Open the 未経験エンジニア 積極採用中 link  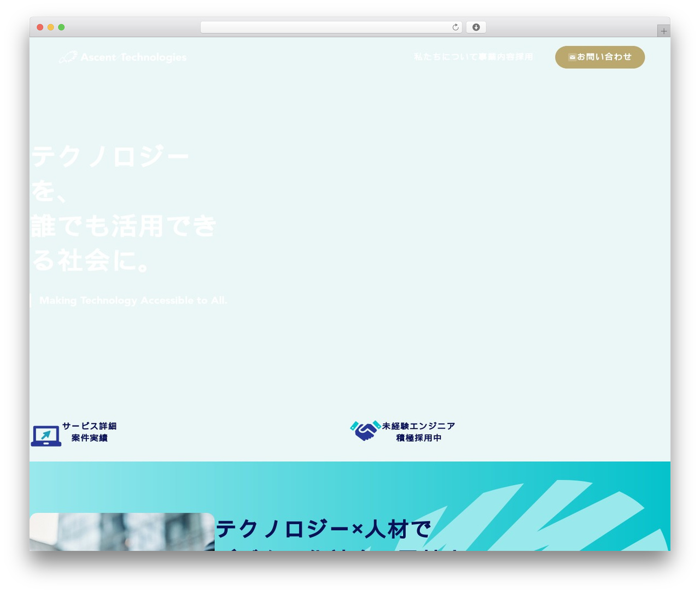click(418, 432)
